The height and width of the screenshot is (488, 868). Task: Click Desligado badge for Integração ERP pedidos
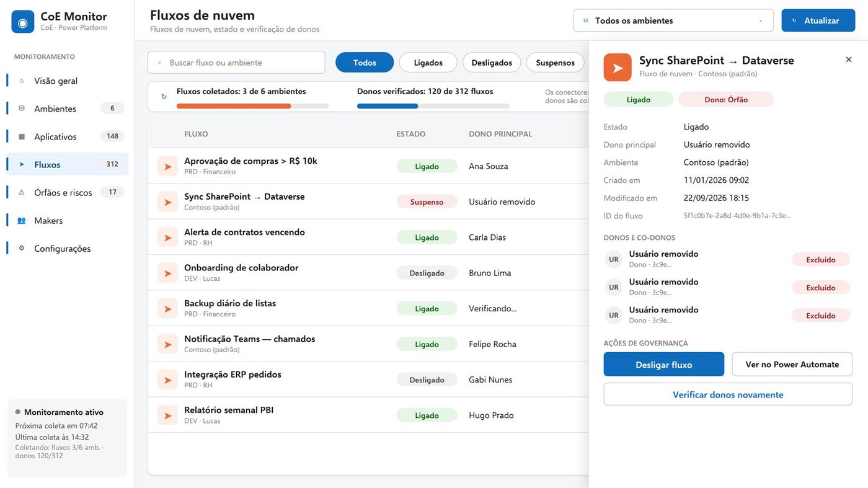pyautogui.click(x=427, y=379)
